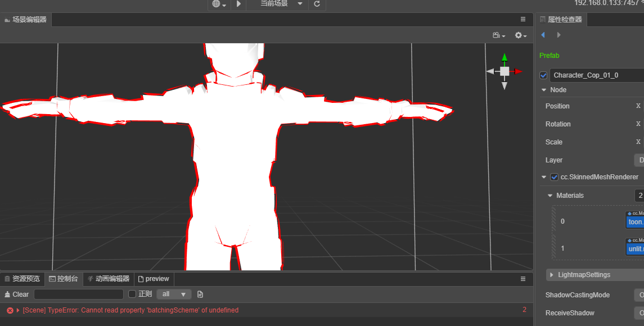
Task: Open the scene camera settings menu
Action: (498, 35)
